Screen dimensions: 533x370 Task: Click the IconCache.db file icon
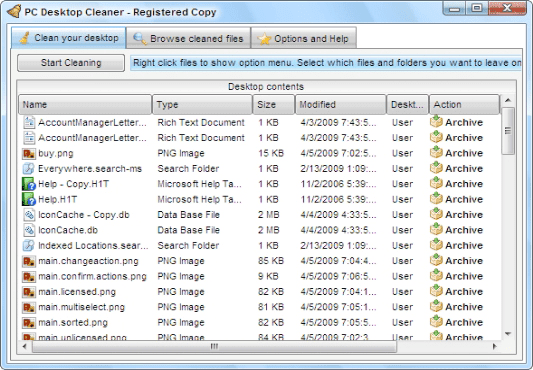(29, 230)
